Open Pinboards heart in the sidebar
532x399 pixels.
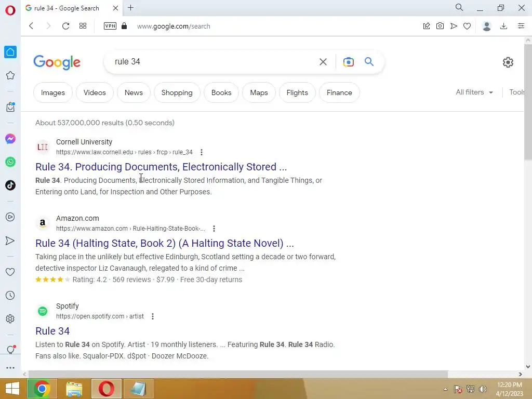[x=10, y=272]
